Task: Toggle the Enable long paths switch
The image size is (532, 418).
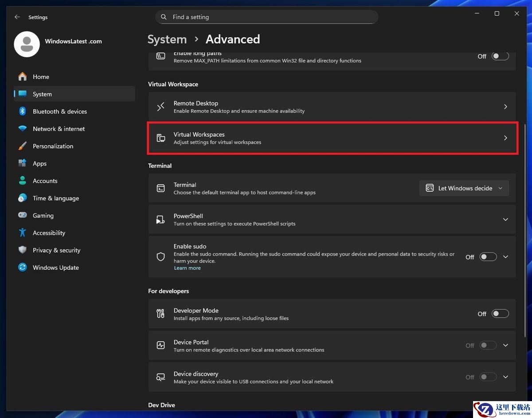Action: click(x=500, y=56)
